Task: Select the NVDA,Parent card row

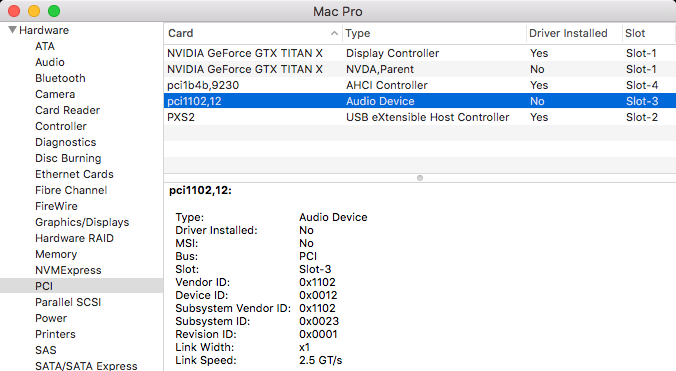Action: tap(419, 69)
